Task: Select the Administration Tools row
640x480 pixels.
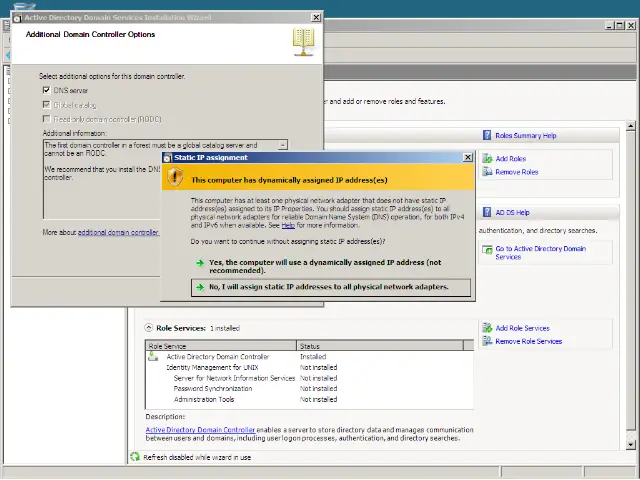Action: tap(309, 400)
